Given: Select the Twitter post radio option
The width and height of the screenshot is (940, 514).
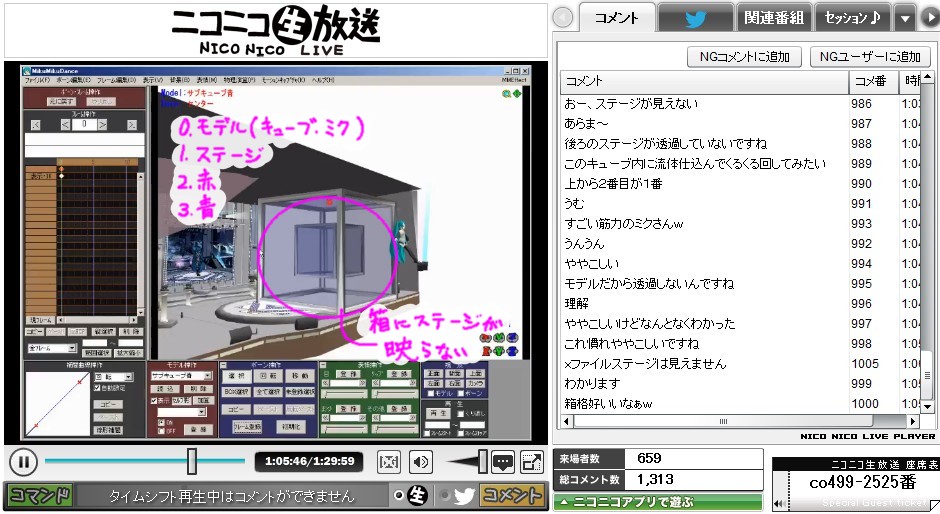Looking at the screenshot, I should pos(445,495).
